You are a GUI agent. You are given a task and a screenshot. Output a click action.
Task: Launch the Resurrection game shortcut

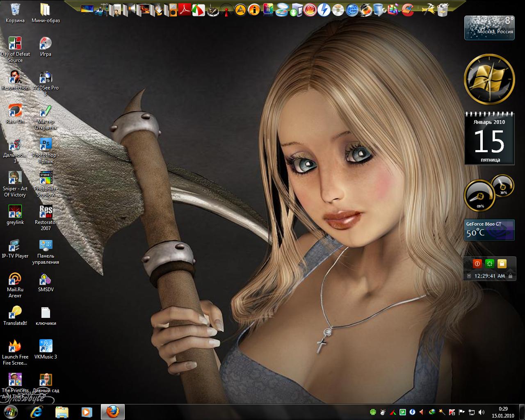15,80
